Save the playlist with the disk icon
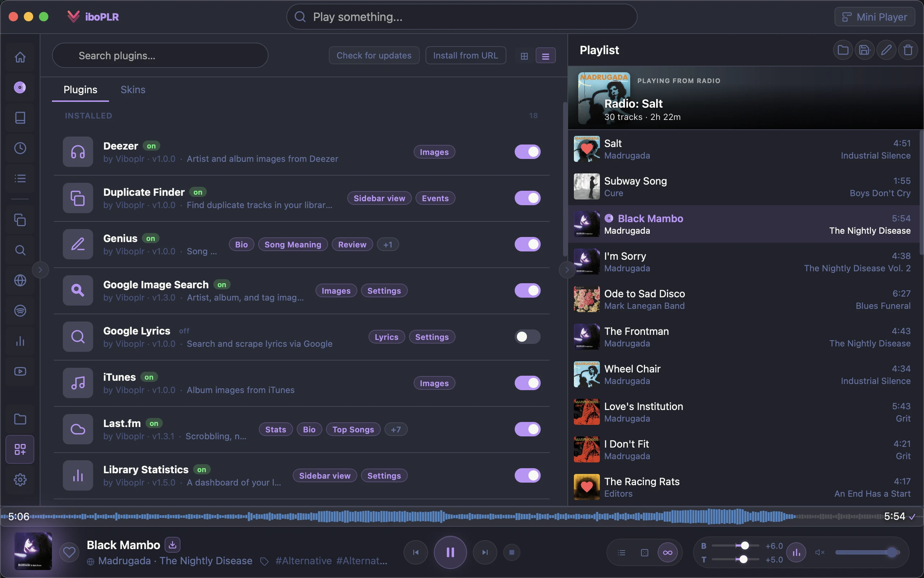924x578 pixels. click(864, 50)
